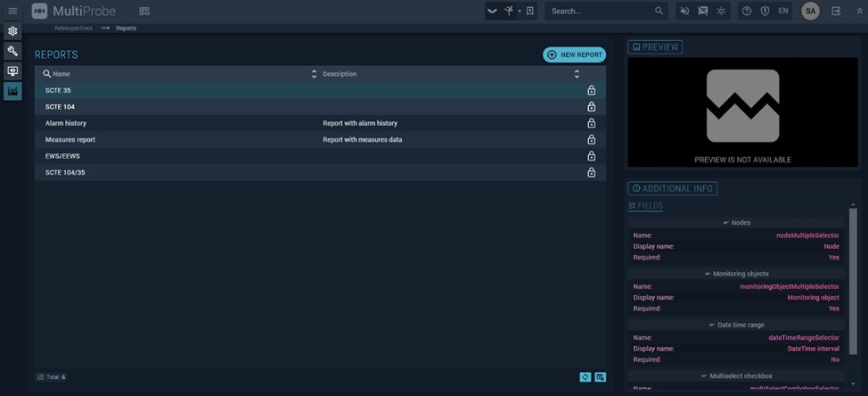
Task: Toggle the muted sound icon
Action: click(684, 11)
